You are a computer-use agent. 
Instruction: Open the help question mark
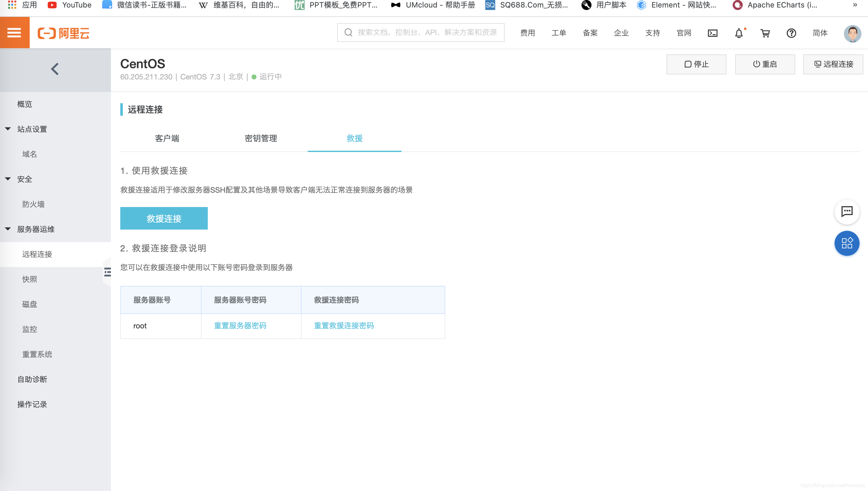click(791, 33)
